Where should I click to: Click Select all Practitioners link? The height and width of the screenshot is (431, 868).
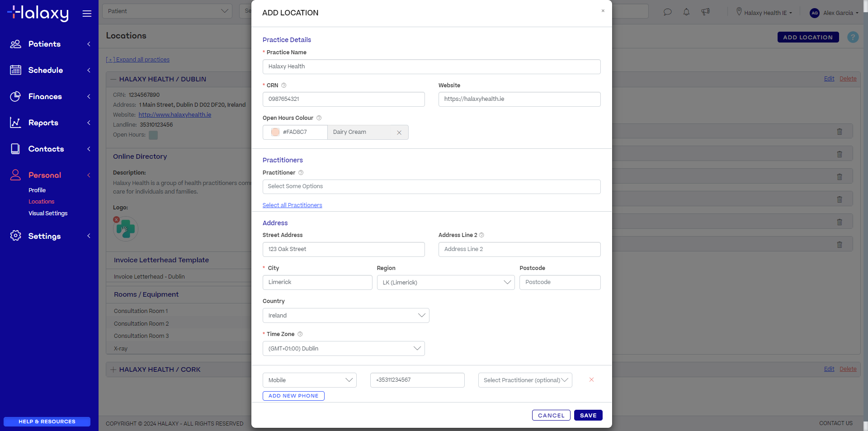[x=292, y=205]
